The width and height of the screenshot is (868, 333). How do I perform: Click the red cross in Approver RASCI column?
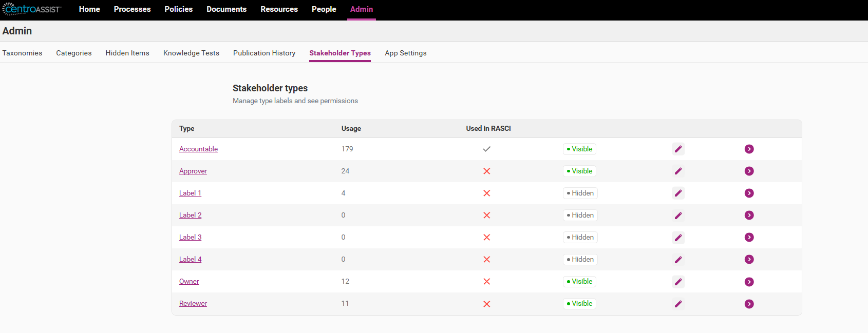pyautogui.click(x=486, y=171)
